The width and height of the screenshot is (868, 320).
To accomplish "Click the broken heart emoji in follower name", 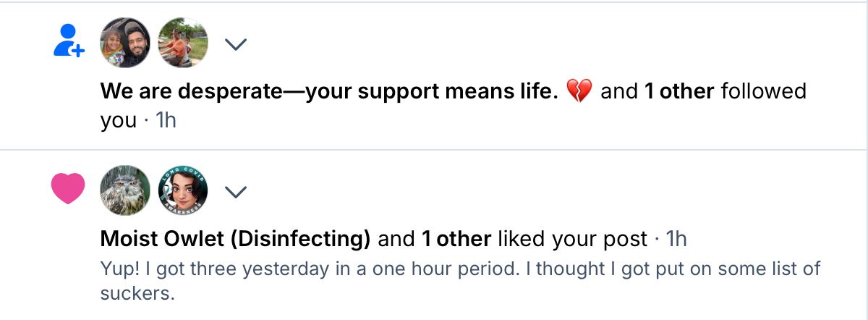I will [579, 92].
